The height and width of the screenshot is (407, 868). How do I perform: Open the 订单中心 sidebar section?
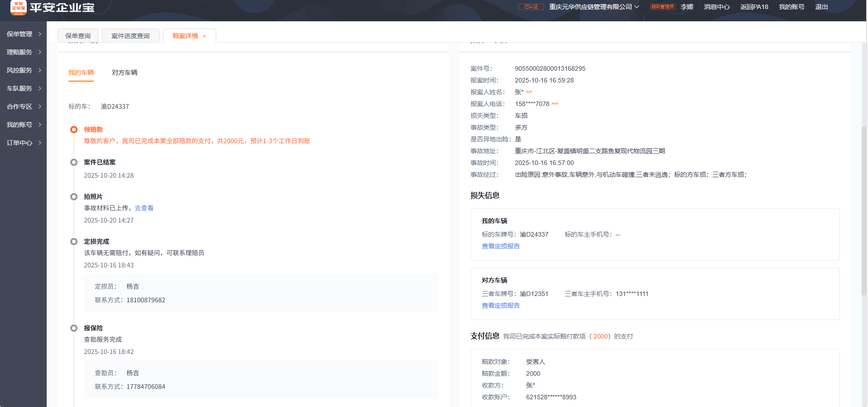[24, 143]
